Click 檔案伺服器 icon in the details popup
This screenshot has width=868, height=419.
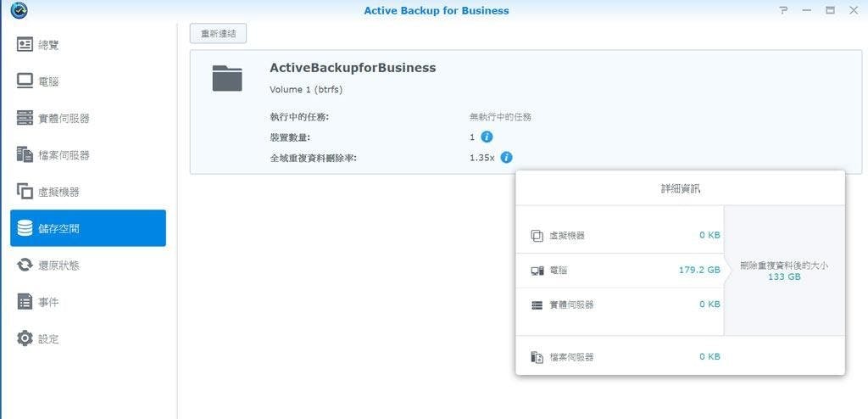tap(537, 357)
